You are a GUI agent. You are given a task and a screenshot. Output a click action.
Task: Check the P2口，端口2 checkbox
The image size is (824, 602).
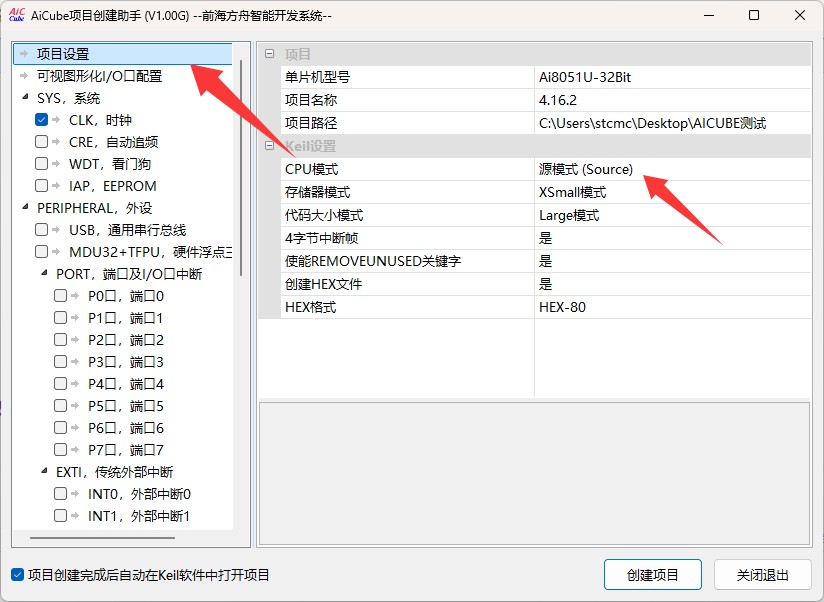(x=60, y=340)
